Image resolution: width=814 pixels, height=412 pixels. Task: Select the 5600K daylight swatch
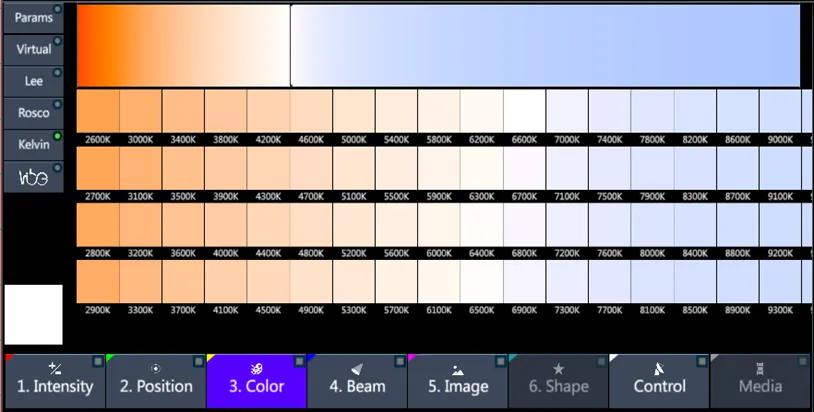(396, 225)
